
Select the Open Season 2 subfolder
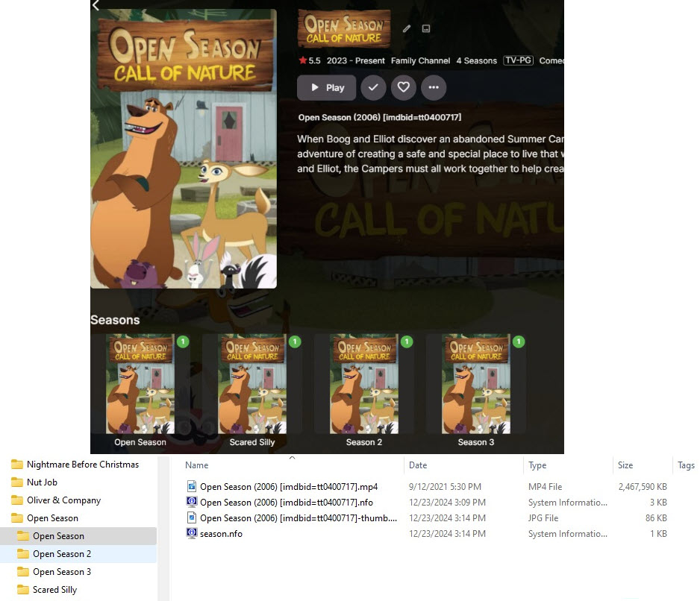point(78,554)
